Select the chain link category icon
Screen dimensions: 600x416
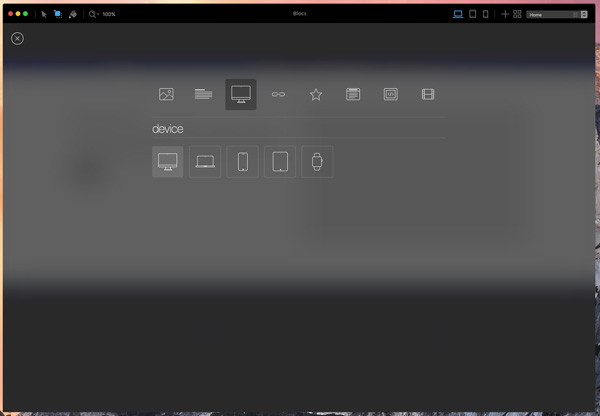pos(278,94)
